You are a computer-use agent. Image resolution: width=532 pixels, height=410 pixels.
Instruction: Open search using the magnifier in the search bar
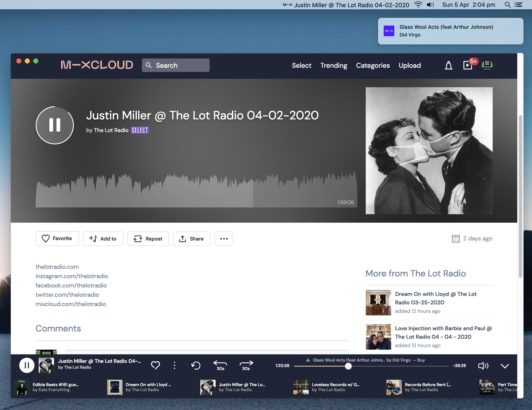[x=149, y=65]
